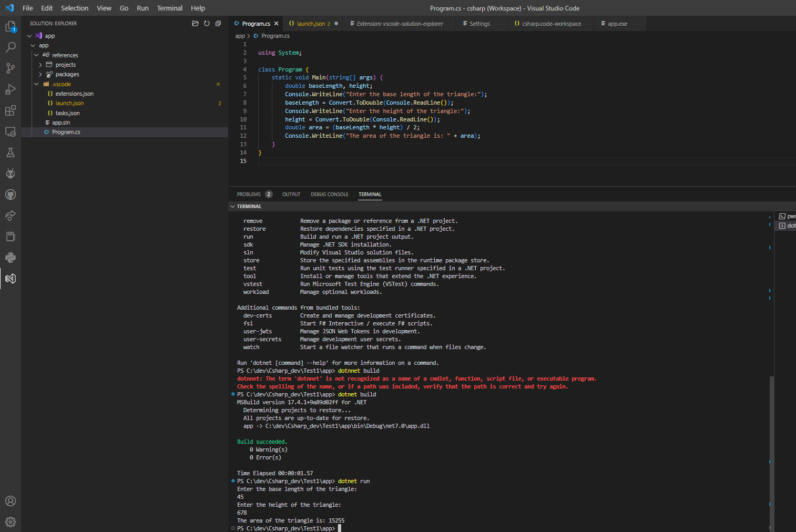
Task: Open the Live Share arrow view
Action: pos(11,216)
